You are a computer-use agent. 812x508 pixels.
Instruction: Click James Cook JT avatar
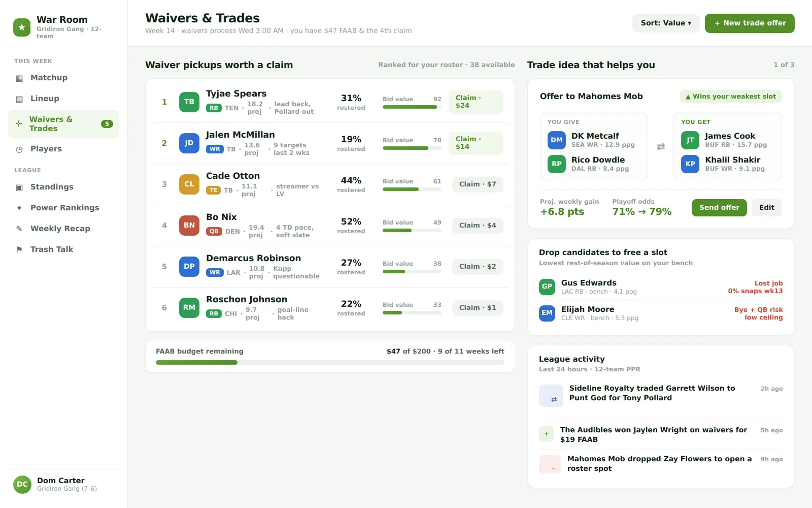(x=690, y=140)
